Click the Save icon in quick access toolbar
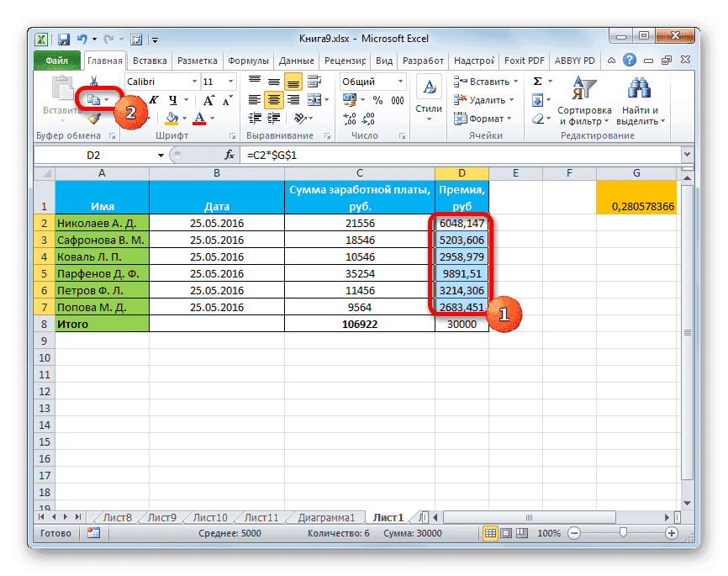The image size is (728, 576). pyautogui.click(x=64, y=39)
